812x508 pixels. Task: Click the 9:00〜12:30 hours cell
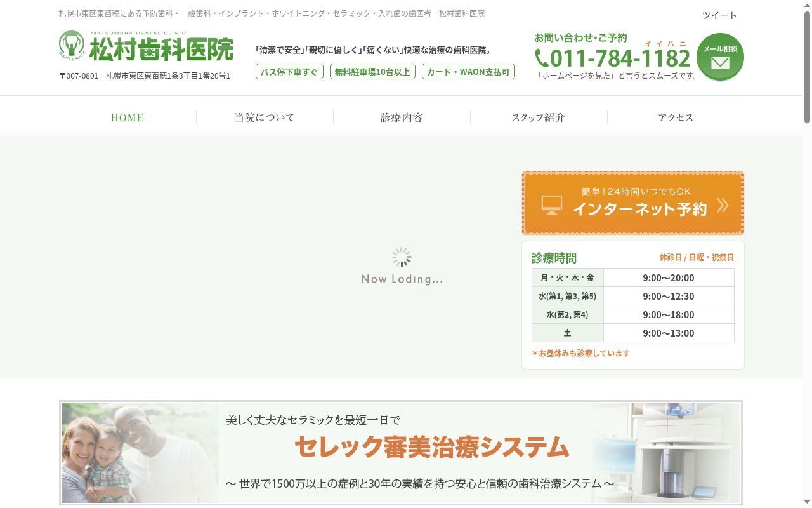tap(669, 296)
